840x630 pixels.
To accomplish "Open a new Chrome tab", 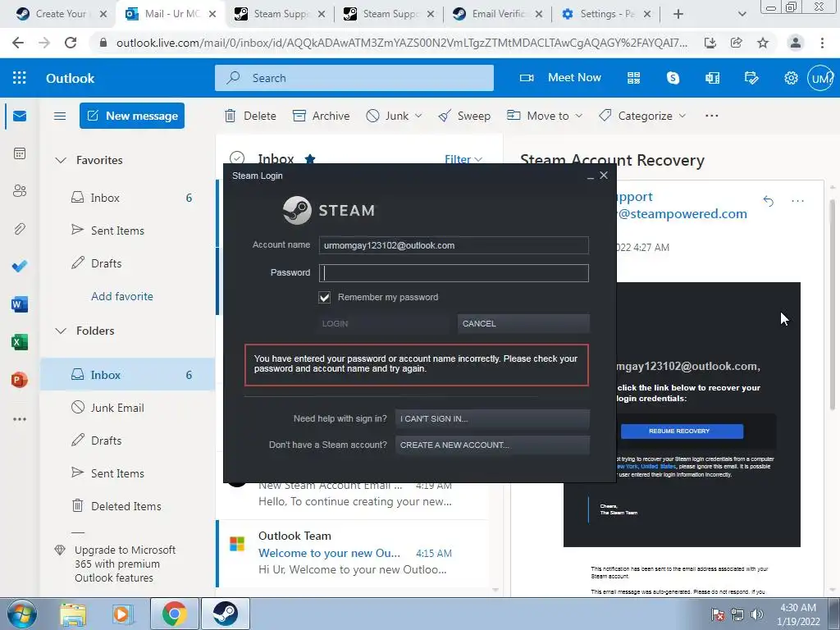I will 678,14.
